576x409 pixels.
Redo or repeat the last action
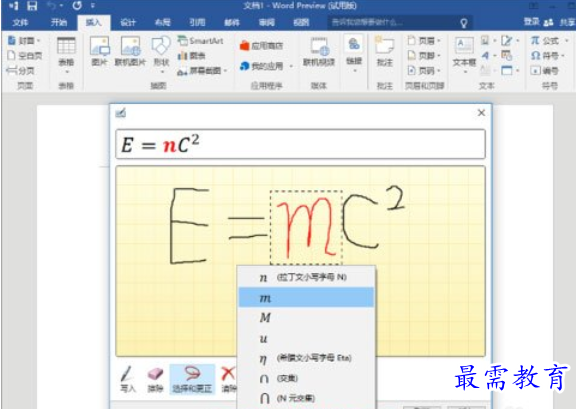77,6
